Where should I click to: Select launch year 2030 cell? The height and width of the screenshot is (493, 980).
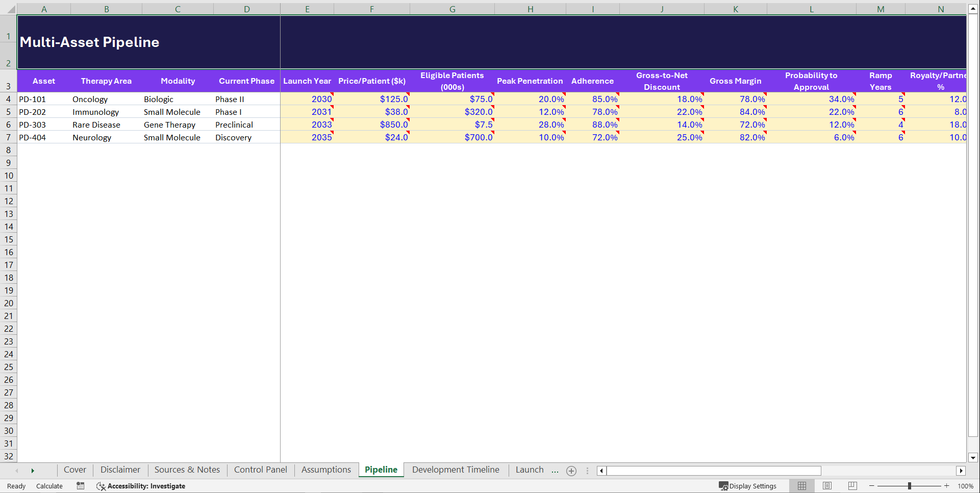click(x=307, y=99)
